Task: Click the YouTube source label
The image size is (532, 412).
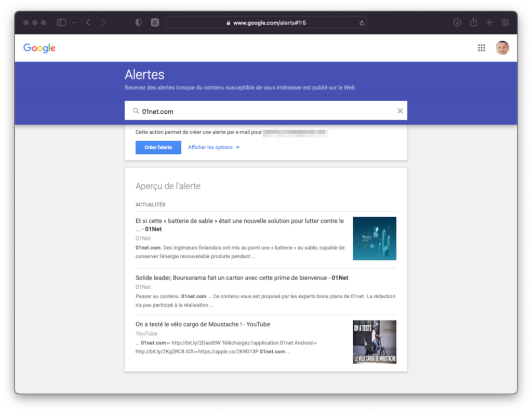Action: pyautogui.click(x=146, y=334)
